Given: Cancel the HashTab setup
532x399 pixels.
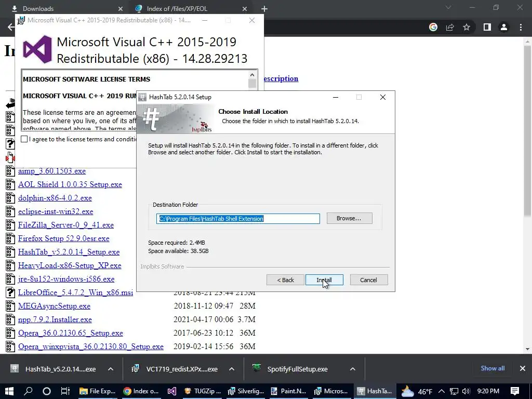Looking at the screenshot, I should pos(368,280).
